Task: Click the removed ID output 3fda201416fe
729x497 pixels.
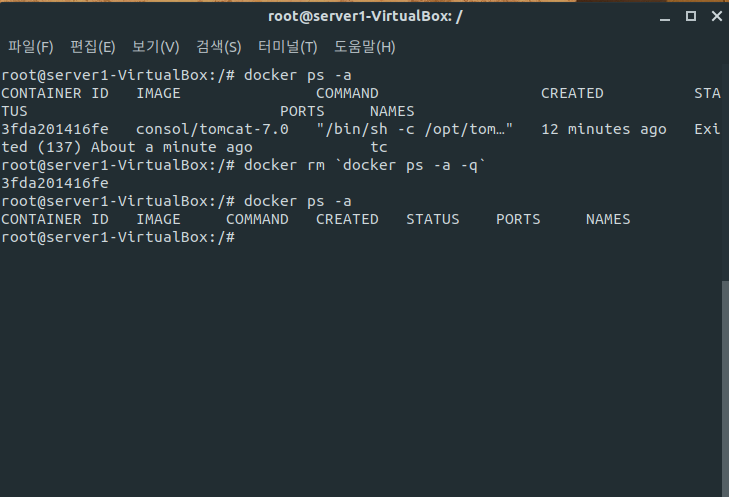Action: (x=55, y=183)
